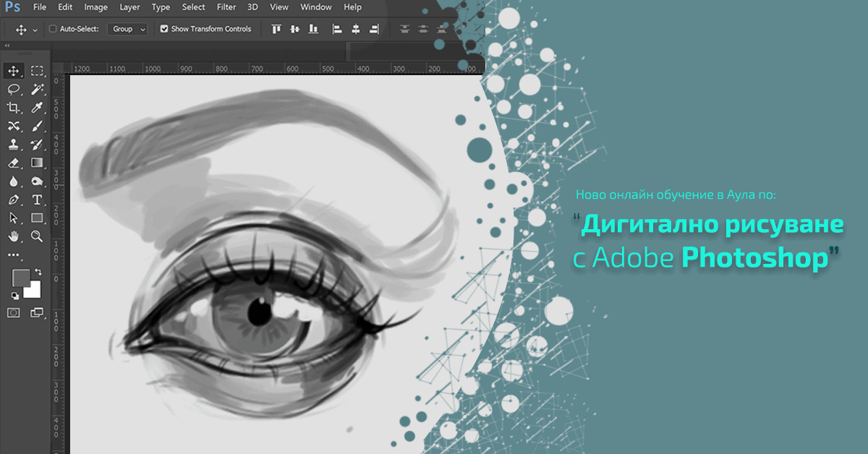Select the Path Selection arrow tool
This screenshot has height=454, width=868.
tap(13, 218)
